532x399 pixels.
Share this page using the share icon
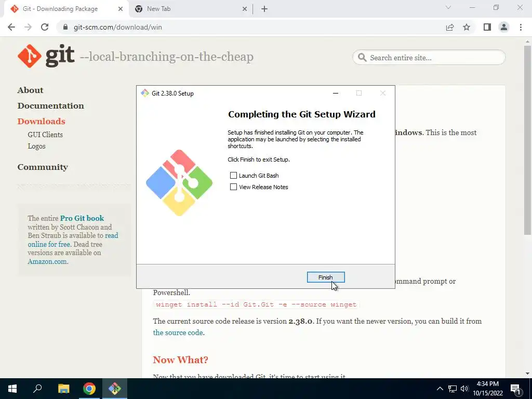(450, 27)
